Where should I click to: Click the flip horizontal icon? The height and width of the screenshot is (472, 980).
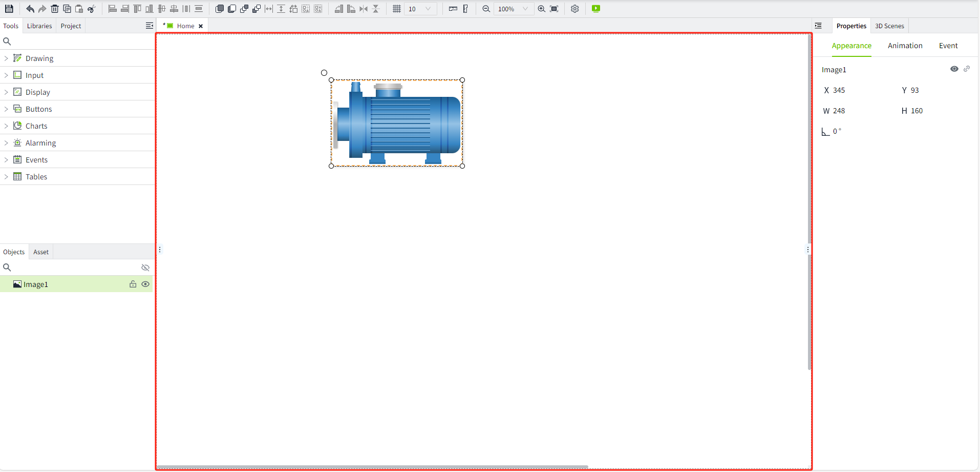[x=364, y=9]
